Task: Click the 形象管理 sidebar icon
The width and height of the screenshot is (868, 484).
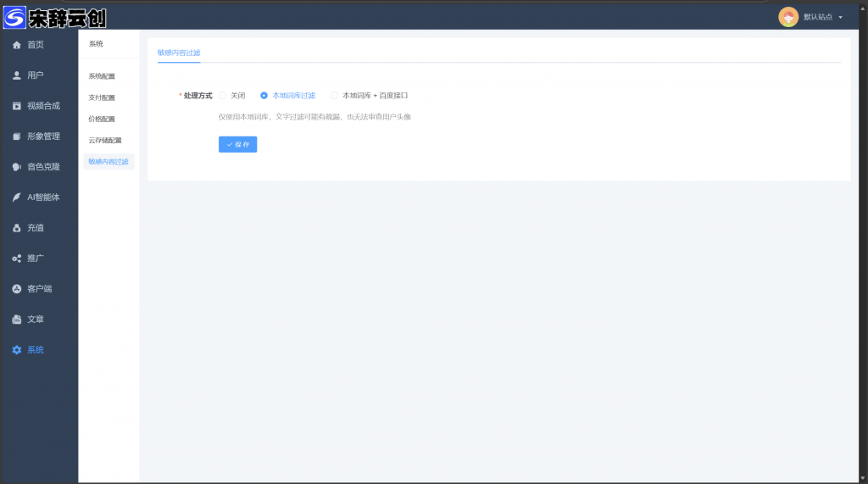Action: tap(17, 136)
